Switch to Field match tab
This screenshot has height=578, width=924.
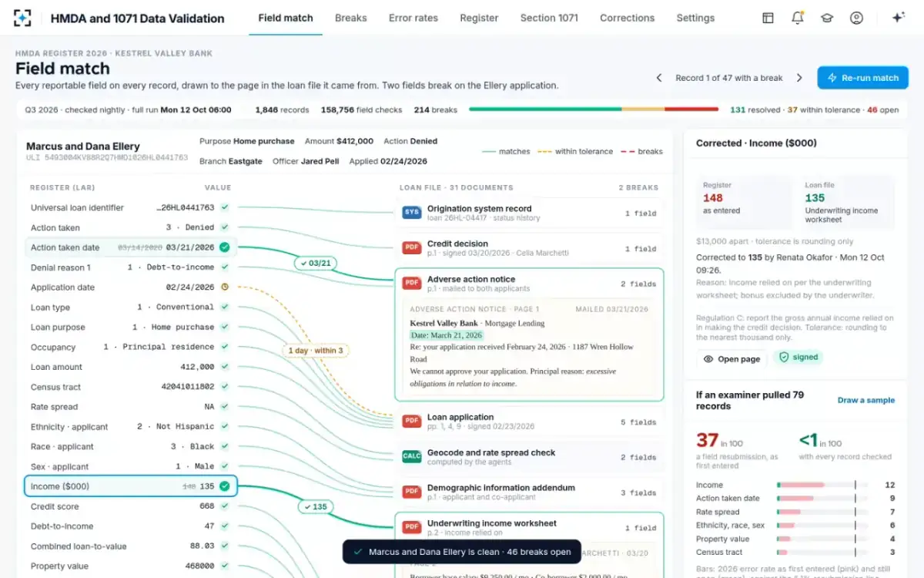coord(286,18)
